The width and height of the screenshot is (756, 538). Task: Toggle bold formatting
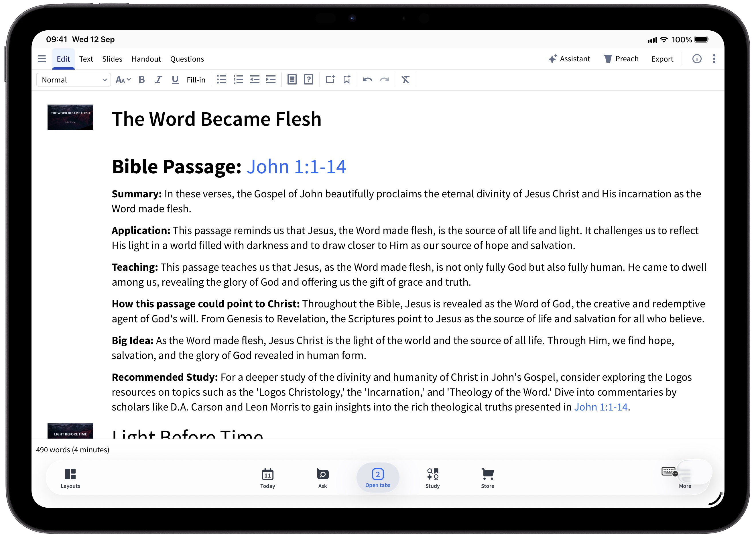(142, 80)
